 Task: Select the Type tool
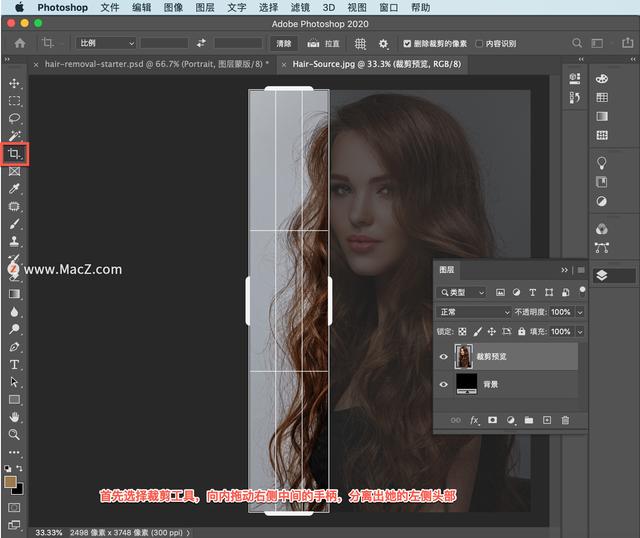click(14, 364)
